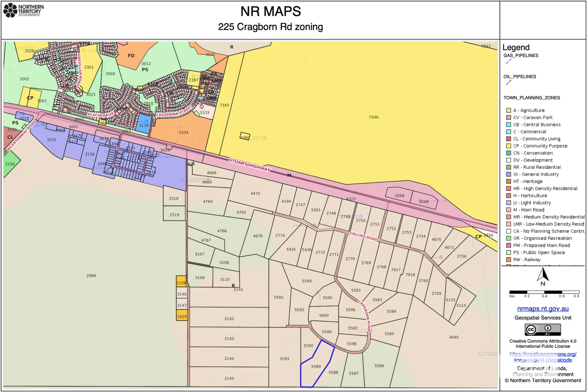The height and width of the screenshot is (392, 588).
Task: Click the oil pipelines dashed line symbol
Action: tap(509, 82)
